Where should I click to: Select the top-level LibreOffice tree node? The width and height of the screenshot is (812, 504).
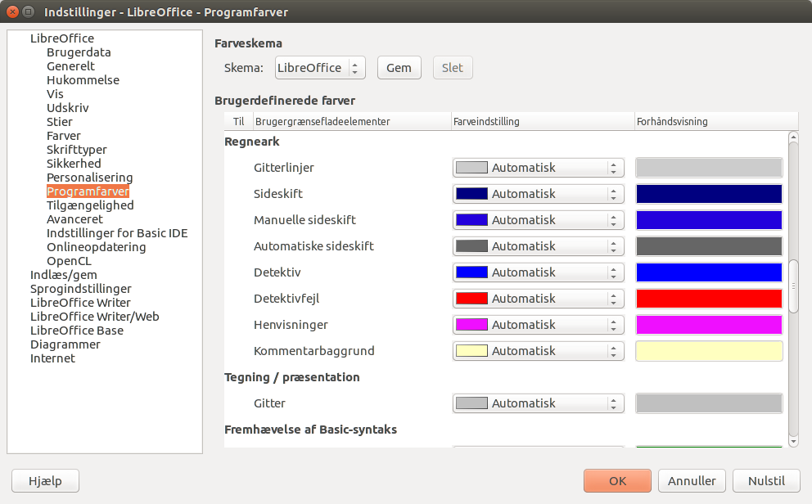(62, 38)
